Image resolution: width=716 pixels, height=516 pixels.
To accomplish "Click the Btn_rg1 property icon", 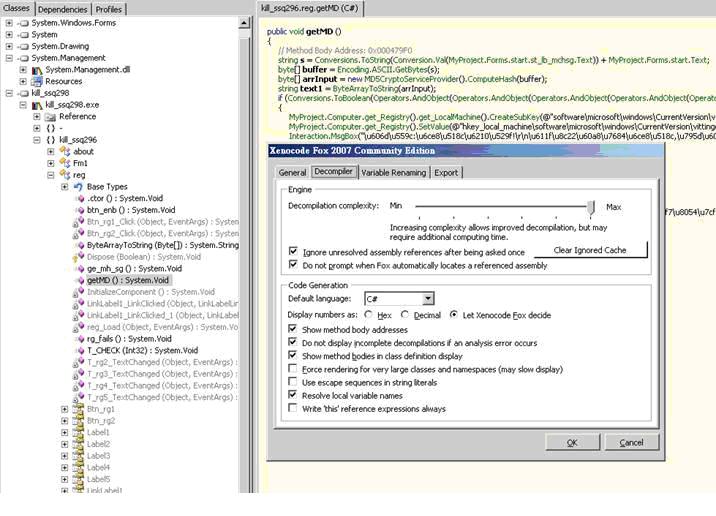I will point(79,409).
